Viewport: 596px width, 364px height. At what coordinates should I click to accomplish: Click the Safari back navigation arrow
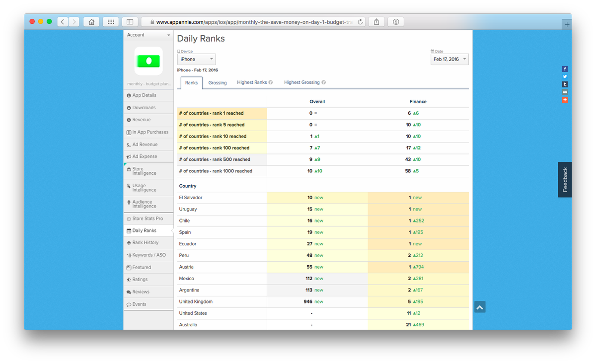63,22
